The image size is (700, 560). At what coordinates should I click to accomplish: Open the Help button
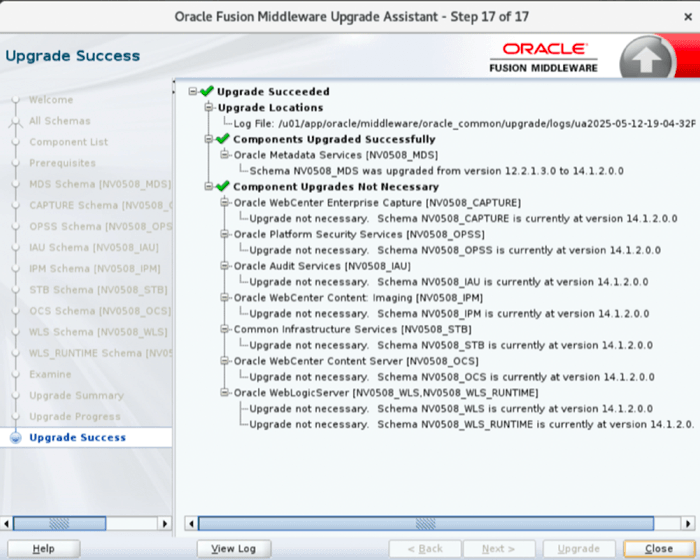[x=44, y=549]
